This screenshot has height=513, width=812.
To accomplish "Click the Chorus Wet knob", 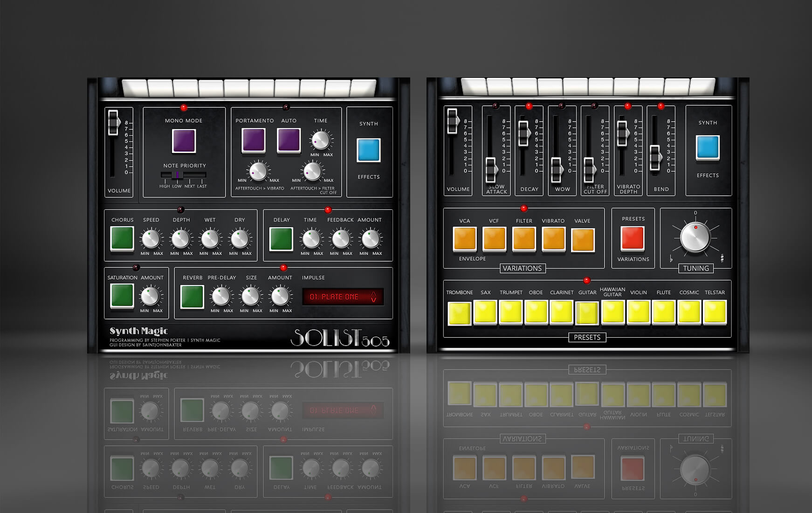I will 210,239.
